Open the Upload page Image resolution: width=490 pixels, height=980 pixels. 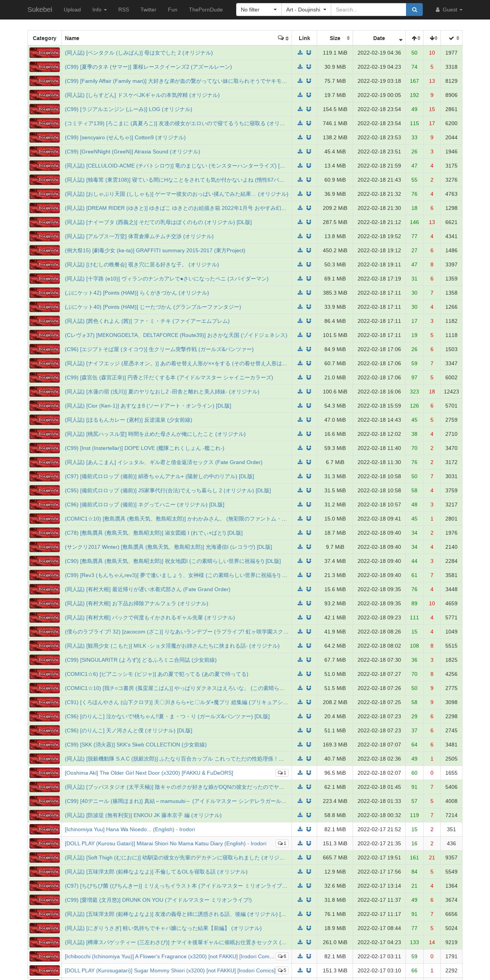click(72, 10)
